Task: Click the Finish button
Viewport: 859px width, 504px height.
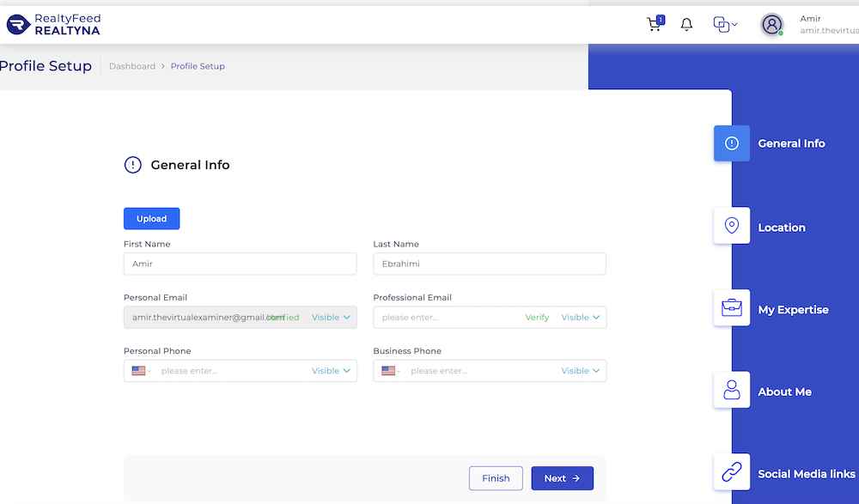Action: pos(496,478)
